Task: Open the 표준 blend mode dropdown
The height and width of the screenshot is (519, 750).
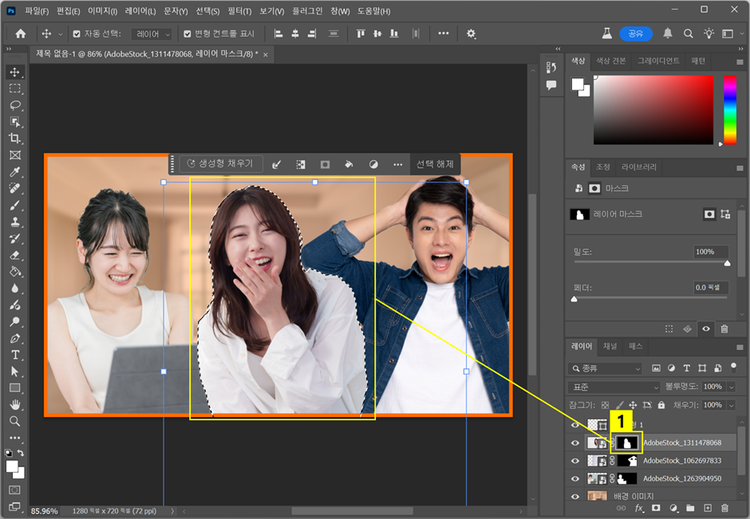Action: click(x=614, y=386)
